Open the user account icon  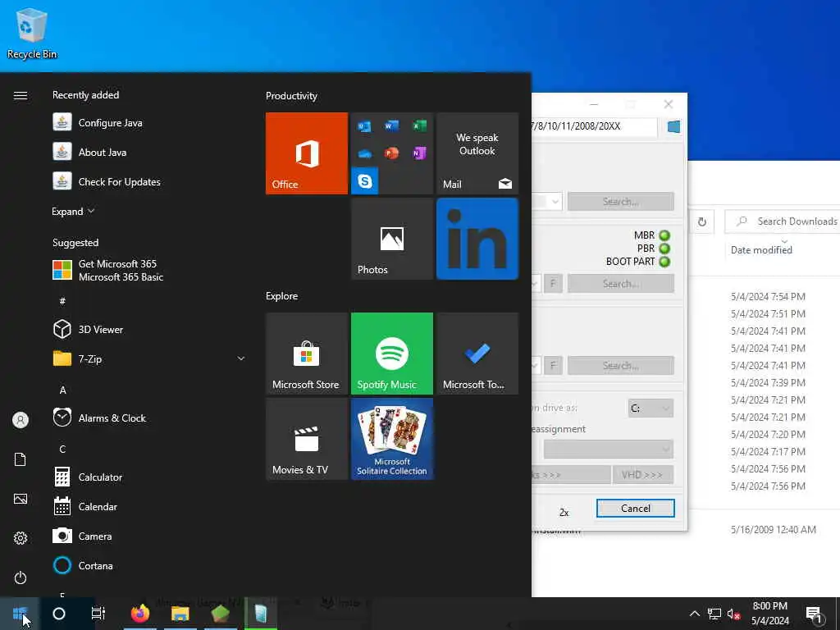click(x=21, y=420)
